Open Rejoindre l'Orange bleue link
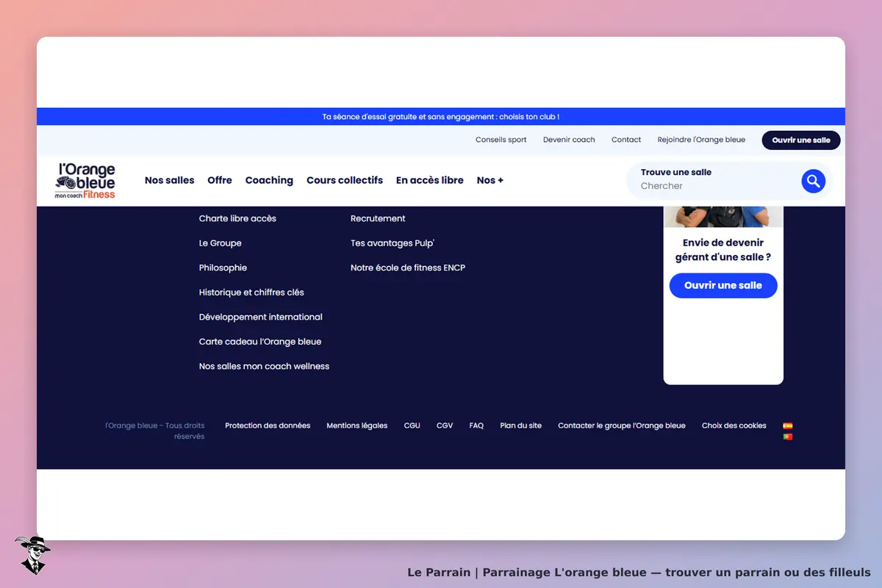This screenshot has height=588, width=882. pyautogui.click(x=701, y=140)
